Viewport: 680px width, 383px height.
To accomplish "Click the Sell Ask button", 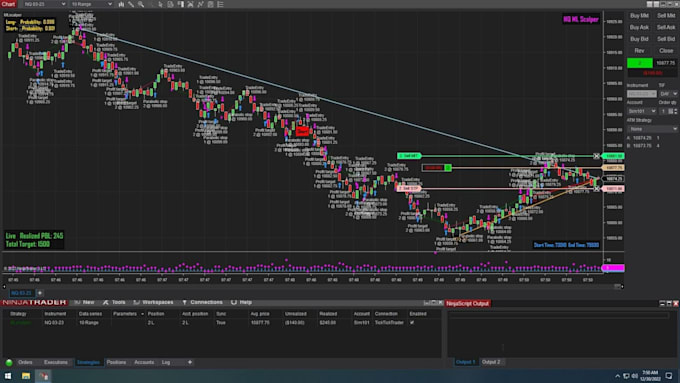I will click(666, 27).
